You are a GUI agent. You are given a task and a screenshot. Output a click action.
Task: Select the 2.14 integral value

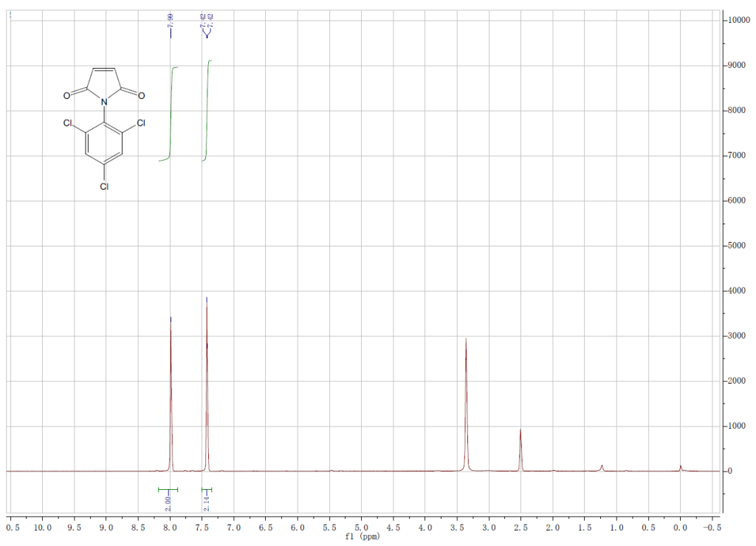pos(207,504)
